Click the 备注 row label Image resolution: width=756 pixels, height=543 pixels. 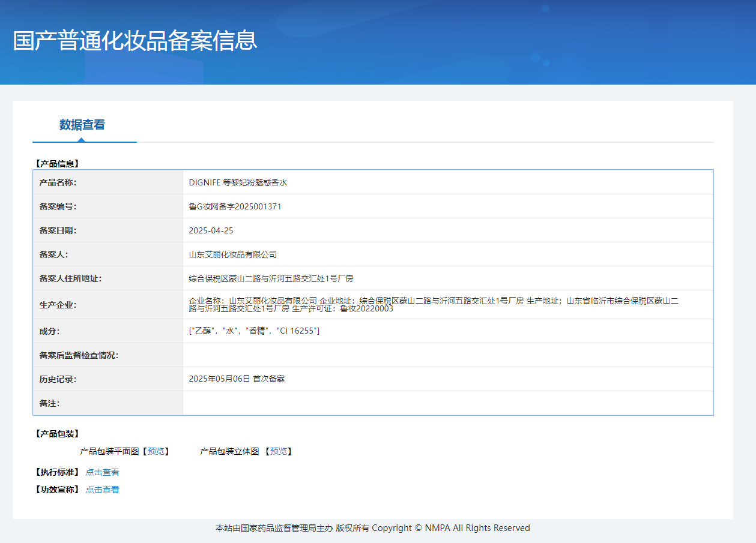click(x=49, y=403)
